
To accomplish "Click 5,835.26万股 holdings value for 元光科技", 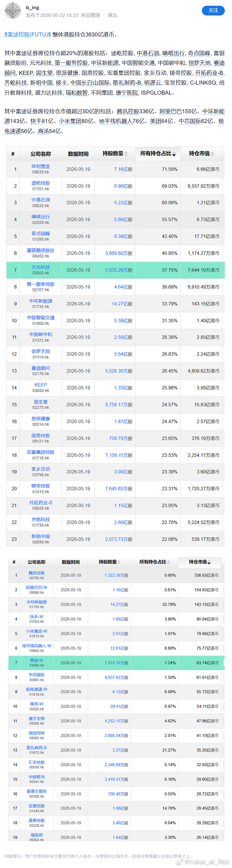I will tap(119, 270).
